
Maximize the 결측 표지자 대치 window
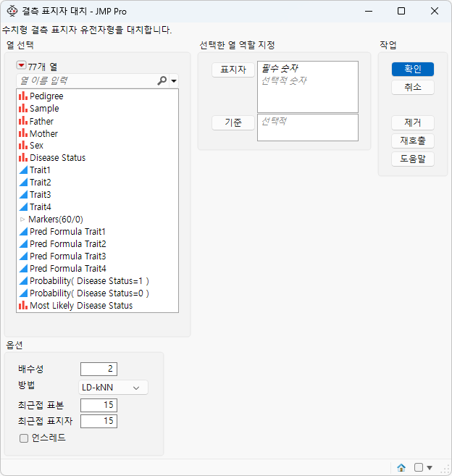(401, 12)
